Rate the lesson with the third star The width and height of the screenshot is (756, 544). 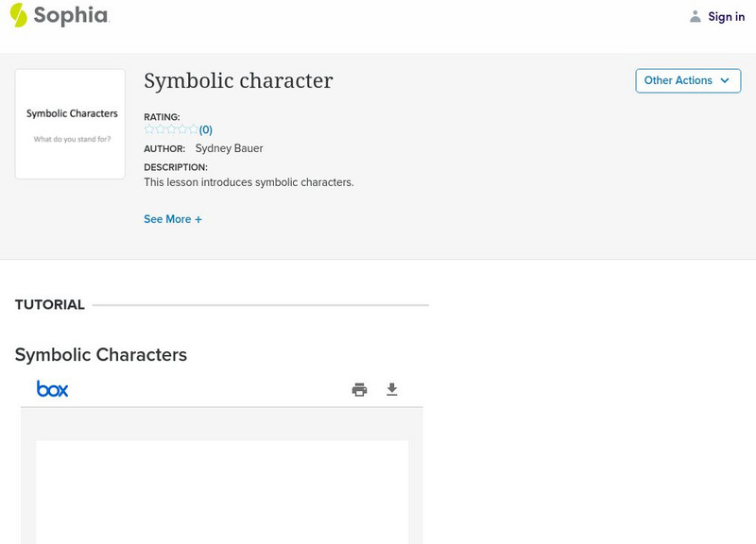point(171,129)
